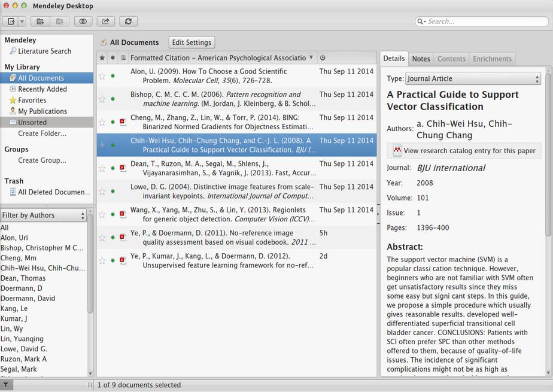
Task: Click the Related Documents toolbar icon
Action: [83, 22]
